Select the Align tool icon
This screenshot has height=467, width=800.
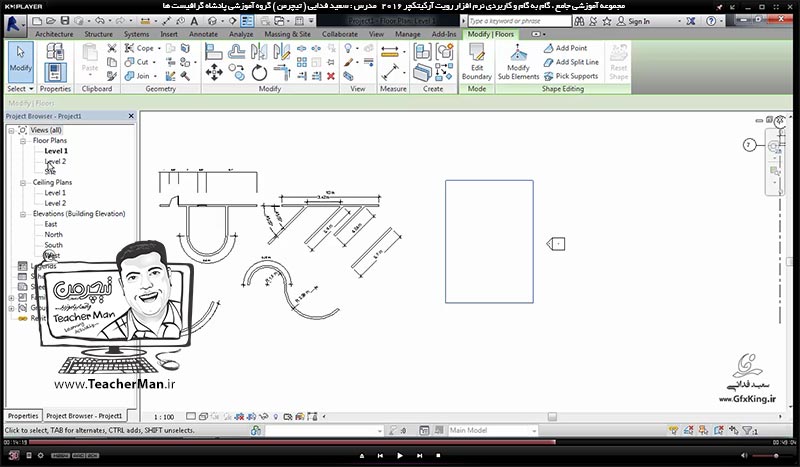[x=213, y=52]
